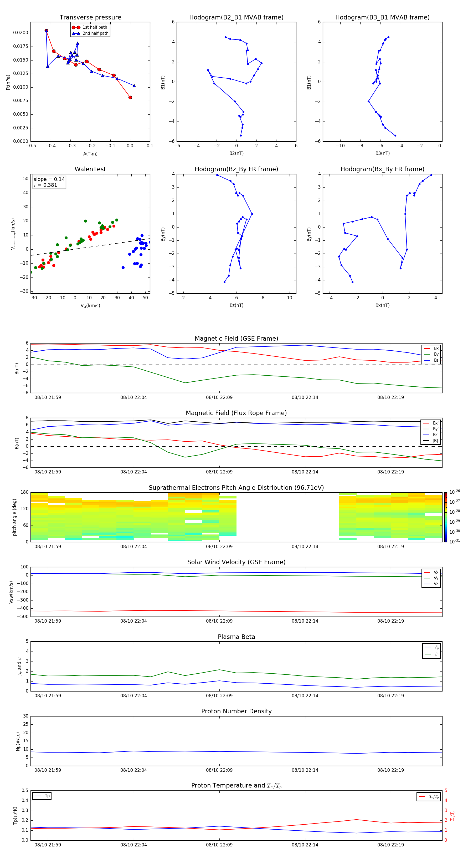The image size is (473, 868).
Task: Select the Bz legend entry in GSE field panel
Action: [x=431, y=361]
